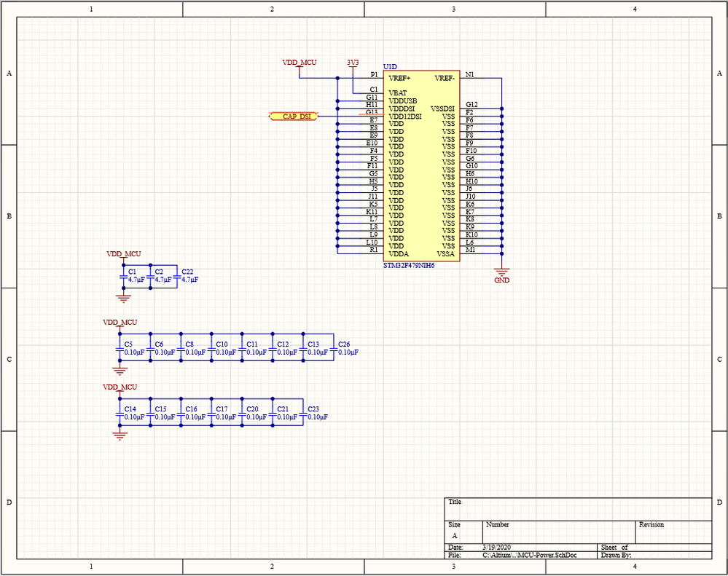Screen dimensions: 728x576
Task: Click the VDD12DSI pin name
Action: (405, 117)
